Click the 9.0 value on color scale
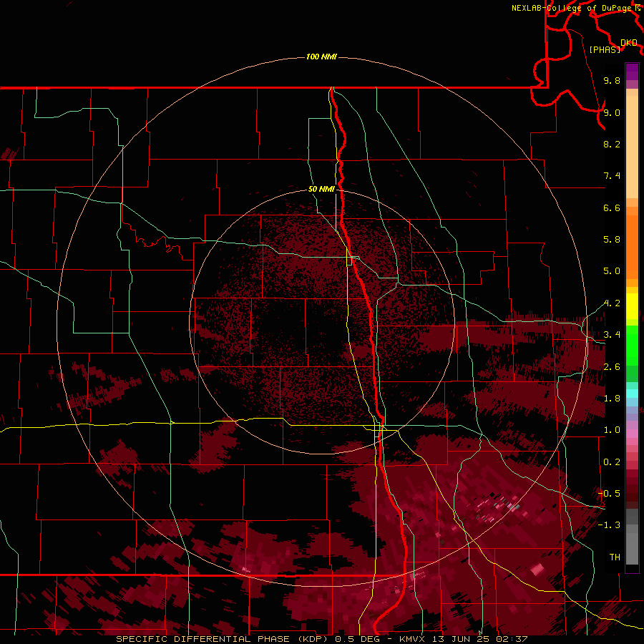This screenshot has height=644, width=644. pyautogui.click(x=612, y=112)
